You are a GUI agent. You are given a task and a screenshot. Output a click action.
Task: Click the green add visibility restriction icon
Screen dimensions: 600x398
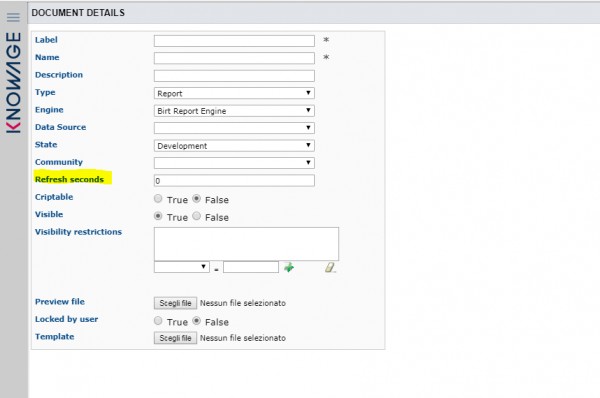tap(289, 267)
